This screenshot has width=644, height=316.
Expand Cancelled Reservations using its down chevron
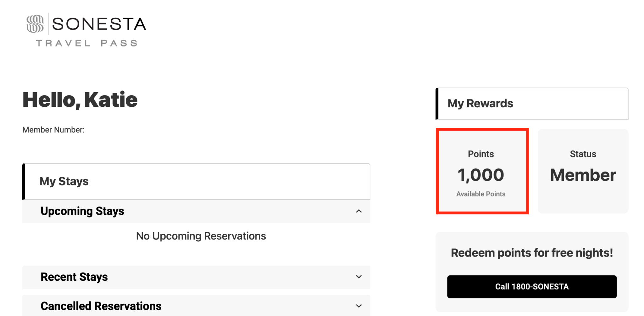point(359,306)
